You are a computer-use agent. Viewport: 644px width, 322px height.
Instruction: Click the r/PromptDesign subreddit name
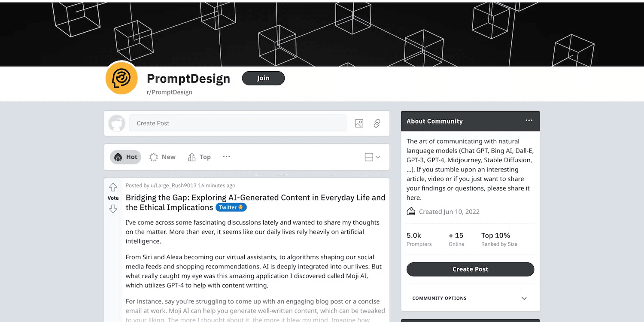coord(170,92)
